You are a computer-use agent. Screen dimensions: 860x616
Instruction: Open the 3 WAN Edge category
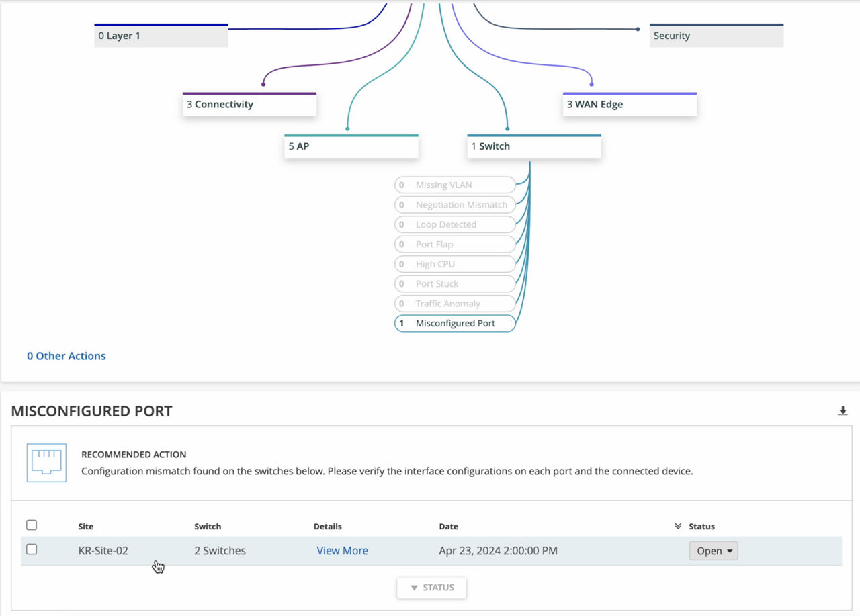[630, 105]
